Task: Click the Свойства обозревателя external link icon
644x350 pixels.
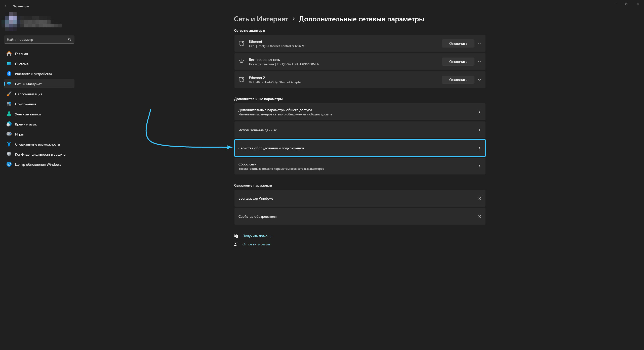Action: click(479, 216)
